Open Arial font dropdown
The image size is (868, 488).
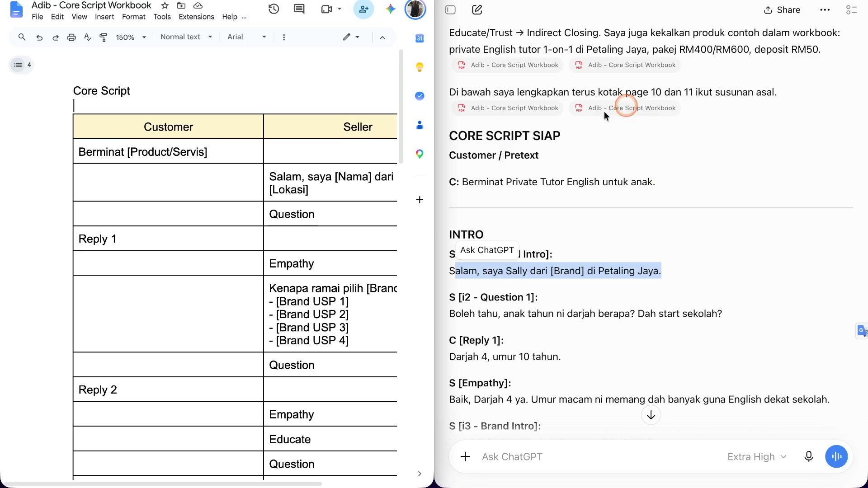coord(247,37)
